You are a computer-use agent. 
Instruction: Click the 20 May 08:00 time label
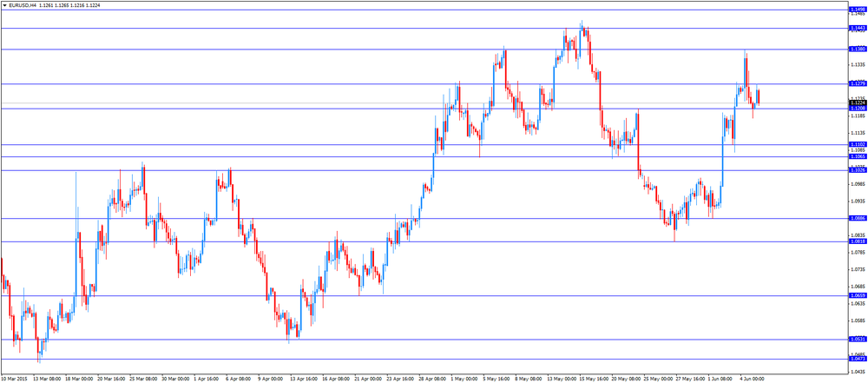626,379
